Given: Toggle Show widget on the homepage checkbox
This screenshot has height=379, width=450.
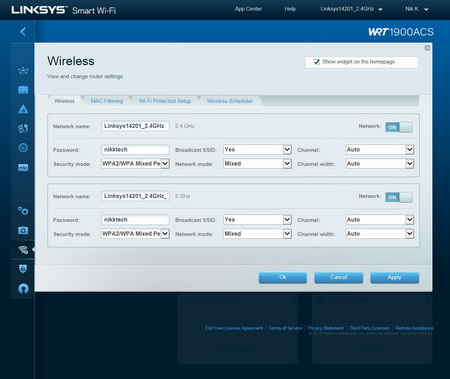Looking at the screenshot, I should pyautogui.click(x=316, y=62).
